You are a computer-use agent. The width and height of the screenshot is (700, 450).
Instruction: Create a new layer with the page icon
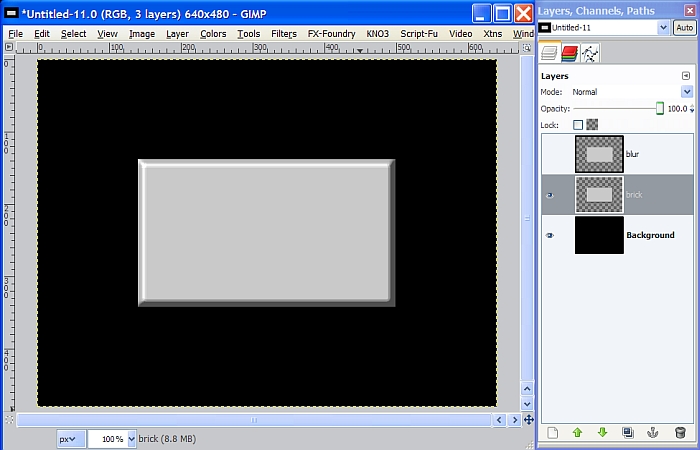[x=551, y=433]
